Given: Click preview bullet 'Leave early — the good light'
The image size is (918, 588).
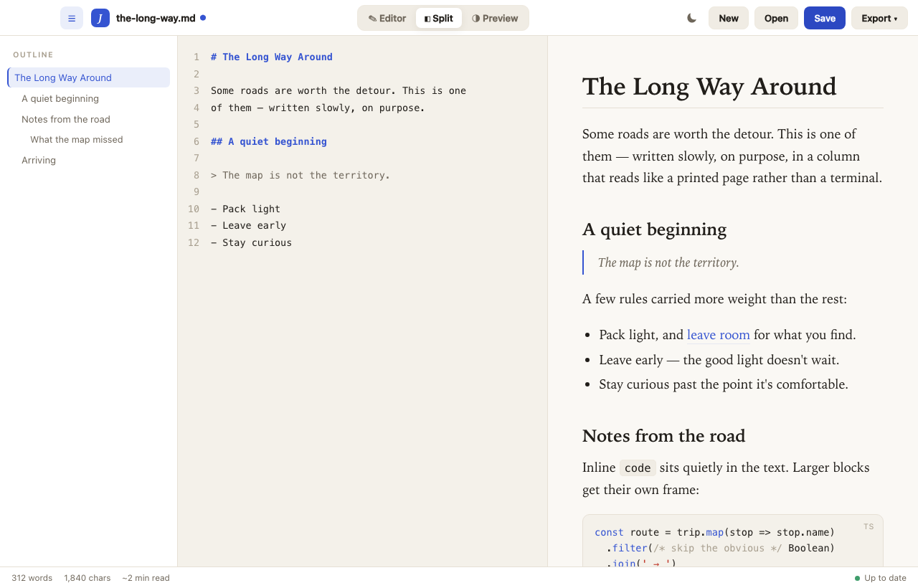Looking at the screenshot, I should [719, 360].
